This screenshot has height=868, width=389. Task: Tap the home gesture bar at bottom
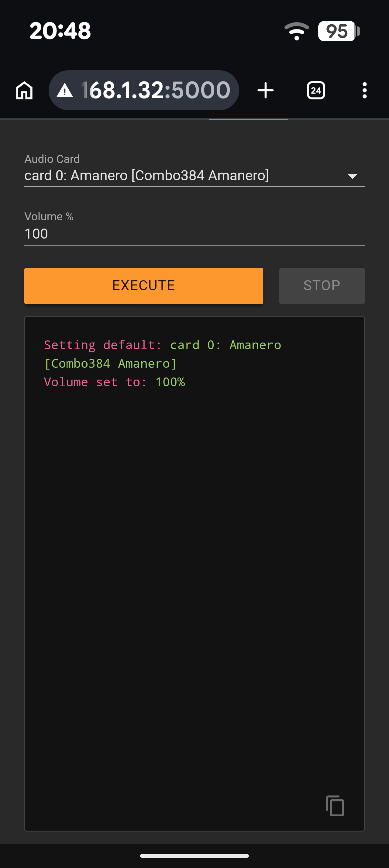tap(194, 856)
